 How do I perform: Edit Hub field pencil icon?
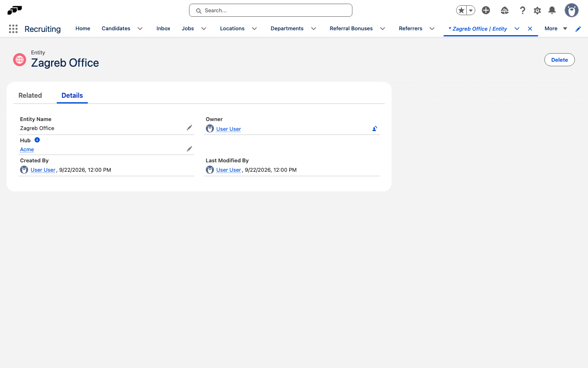[x=189, y=149]
